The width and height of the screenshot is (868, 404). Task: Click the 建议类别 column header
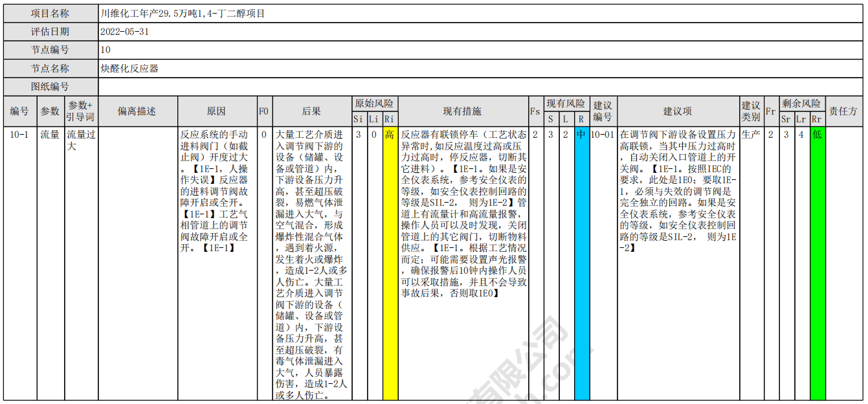tap(751, 111)
